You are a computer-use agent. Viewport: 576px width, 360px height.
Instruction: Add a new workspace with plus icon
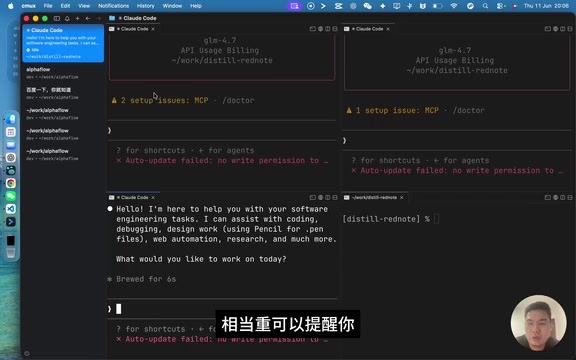[x=78, y=18]
